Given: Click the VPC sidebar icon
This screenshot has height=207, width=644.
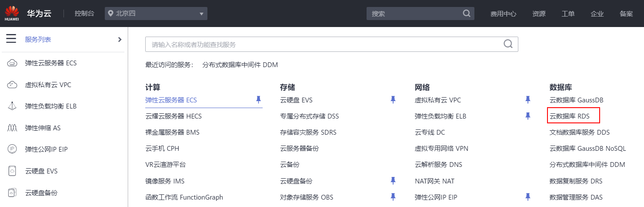Looking at the screenshot, I should click(12, 85).
